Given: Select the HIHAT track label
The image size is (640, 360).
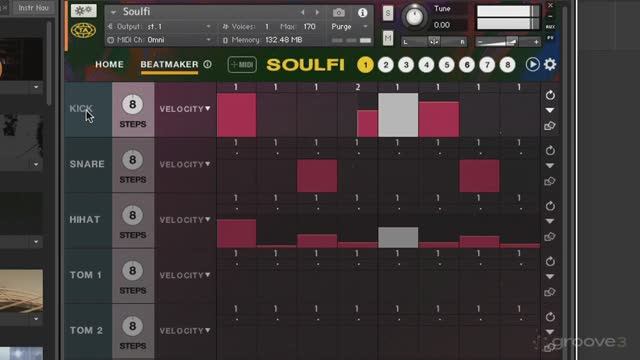Looking at the screenshot, I should [84, 220].
